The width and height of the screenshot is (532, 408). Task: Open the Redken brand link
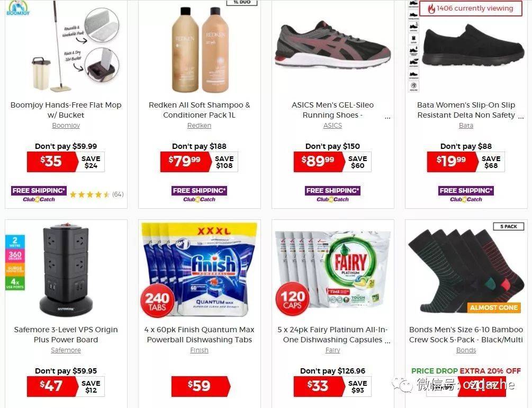point(199,126)
